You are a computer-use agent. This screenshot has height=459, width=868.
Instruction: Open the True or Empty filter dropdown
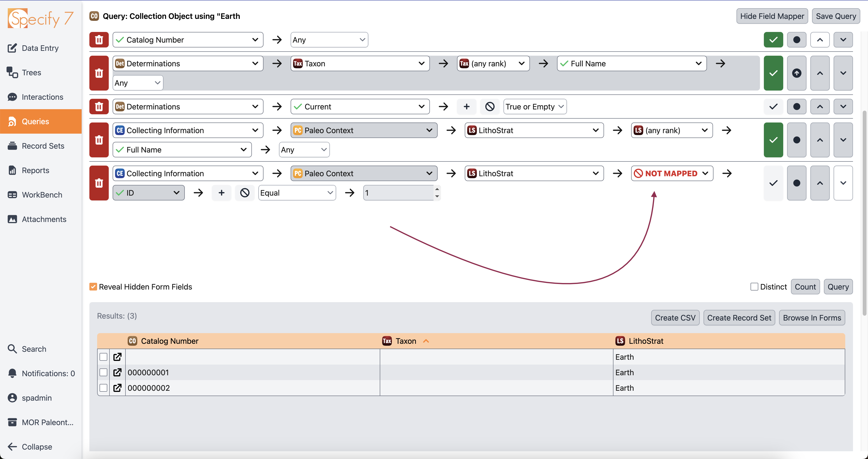[x=535, y=107]
